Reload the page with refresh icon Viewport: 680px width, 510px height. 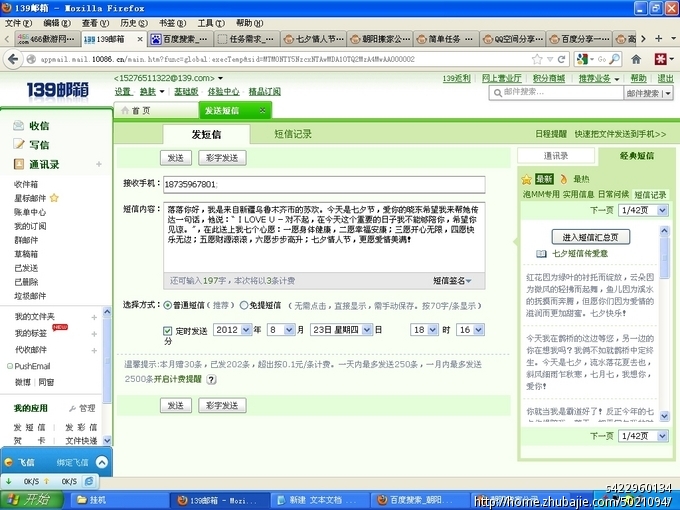[x=562, y=59]
